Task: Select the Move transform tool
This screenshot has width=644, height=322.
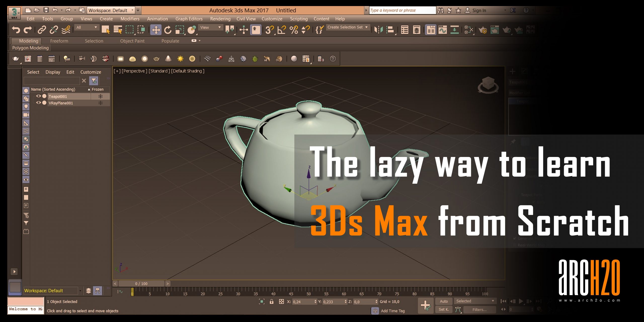Action: [x=156, y=30]
